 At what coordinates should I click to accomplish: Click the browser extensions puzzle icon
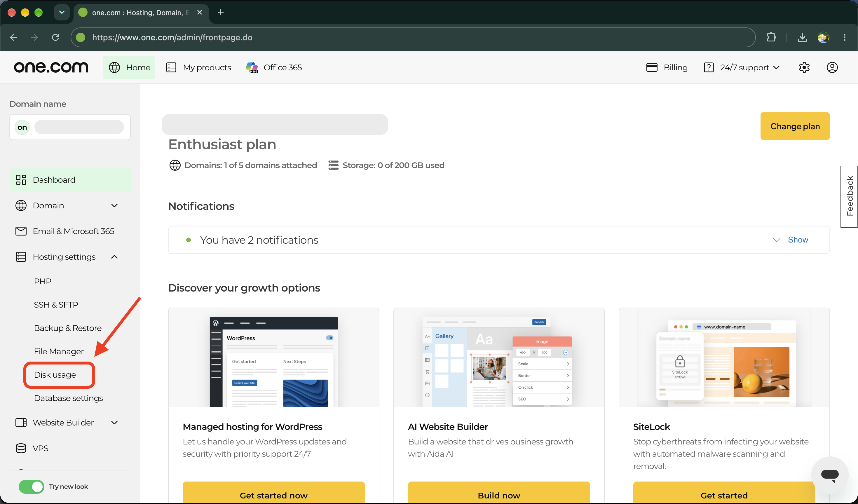point(771,37)
